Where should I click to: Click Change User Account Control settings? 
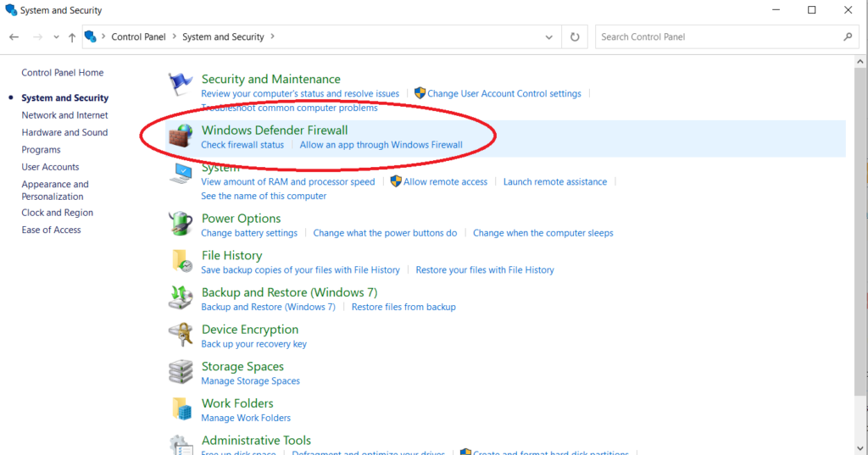tap(504, 93)
